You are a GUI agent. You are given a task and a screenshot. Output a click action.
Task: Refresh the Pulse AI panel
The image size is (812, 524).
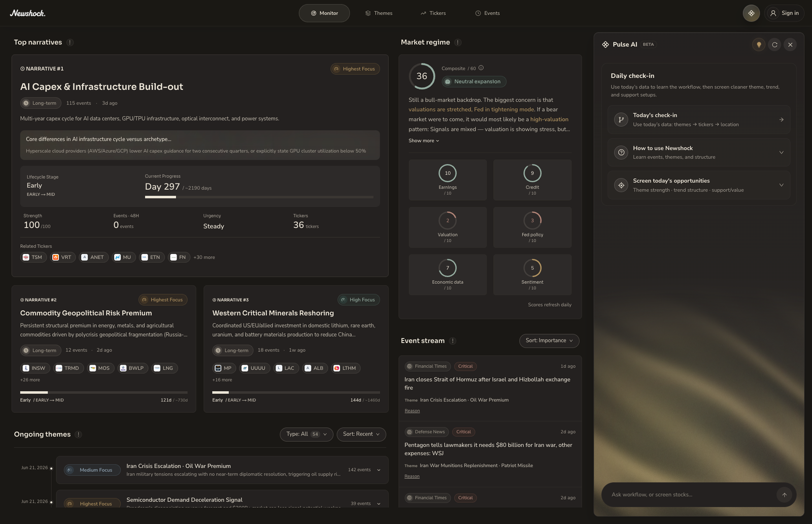pos(774,45)
